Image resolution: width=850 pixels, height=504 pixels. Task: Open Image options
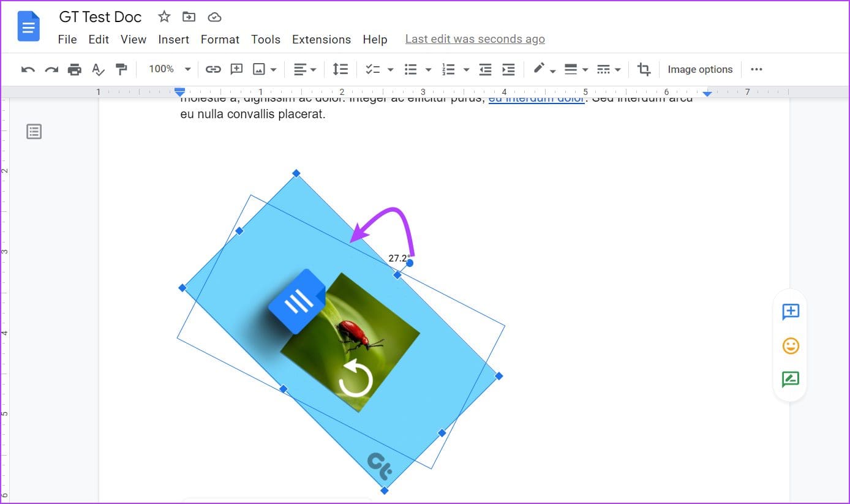click(x=700, y=69)
